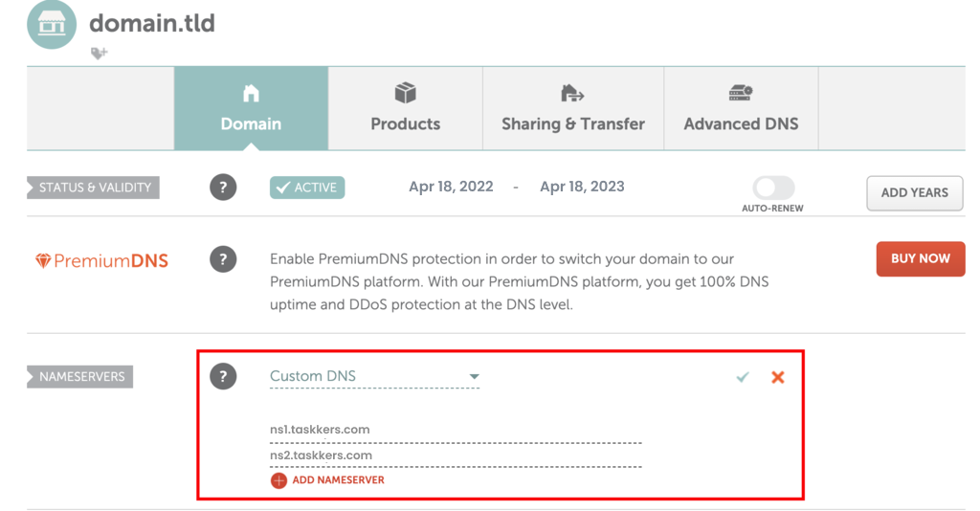Open the Products tab
Viewport: 980px width, 511px height.
[x=406, y=108]
